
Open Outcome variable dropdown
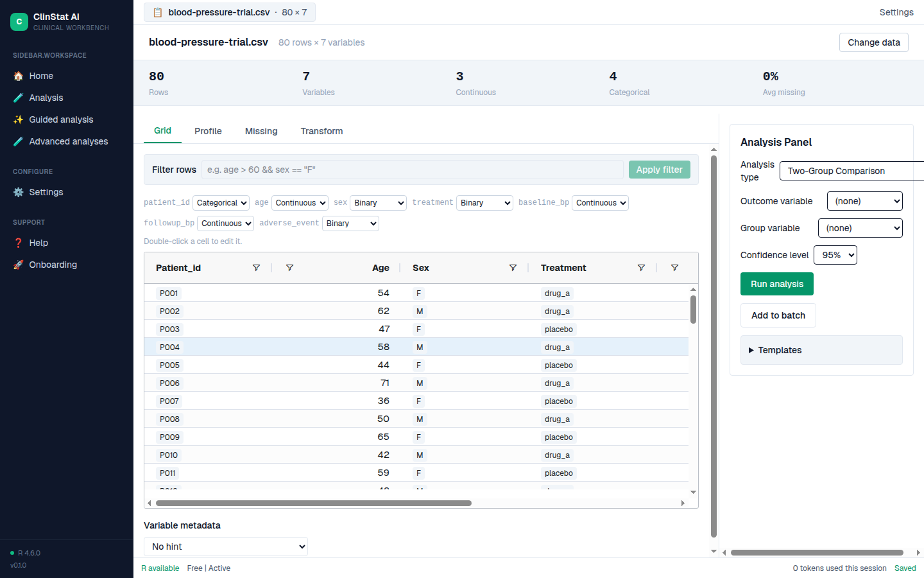click(864, 201)
